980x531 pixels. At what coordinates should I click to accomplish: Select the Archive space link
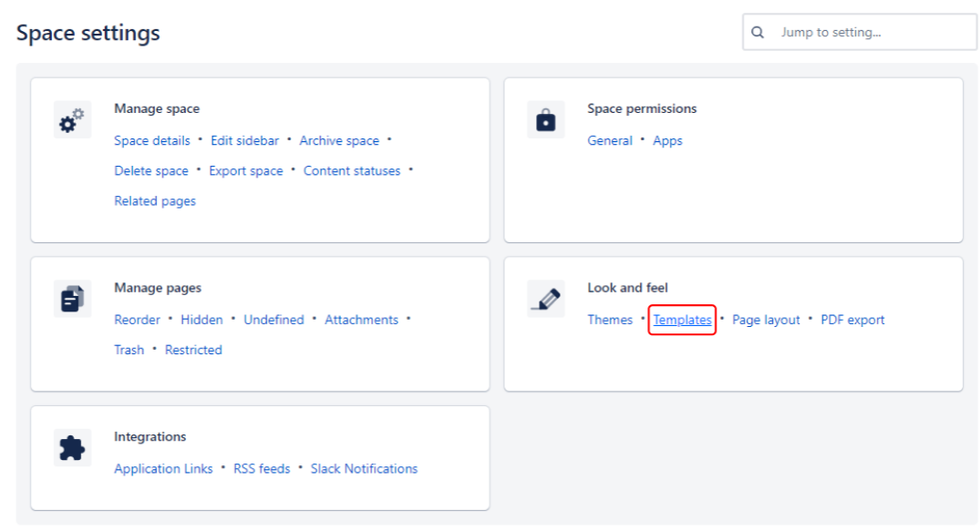tap(339, 141)
